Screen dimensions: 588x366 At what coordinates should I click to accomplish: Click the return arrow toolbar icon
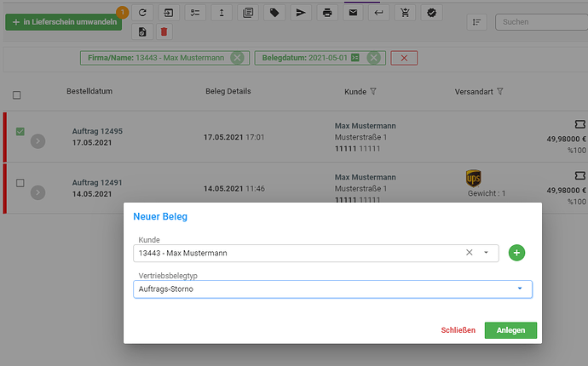(378, 13)
